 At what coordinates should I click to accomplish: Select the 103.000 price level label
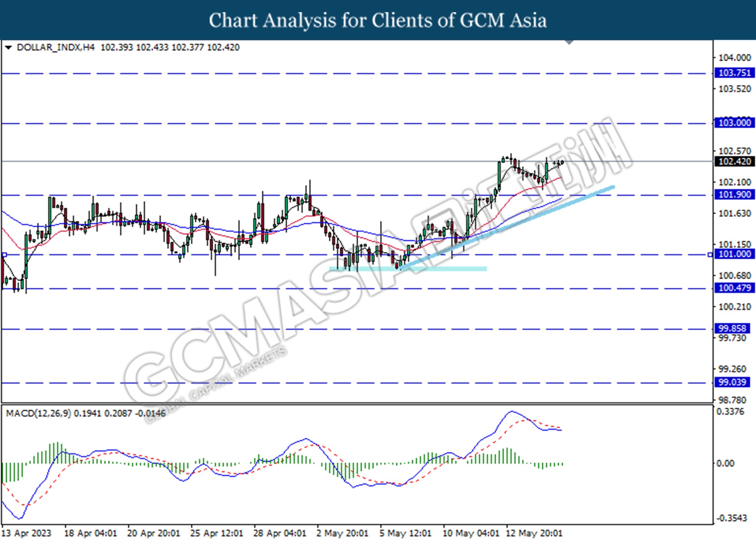pyautogui.click(x=734, y=123)
